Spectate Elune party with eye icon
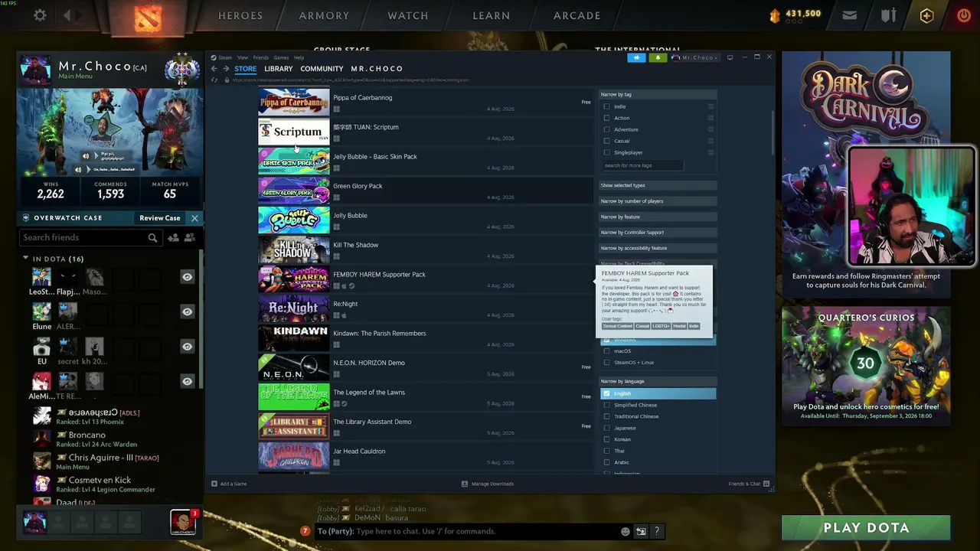Screen dimensions: 980x551 tap(187, 311)
